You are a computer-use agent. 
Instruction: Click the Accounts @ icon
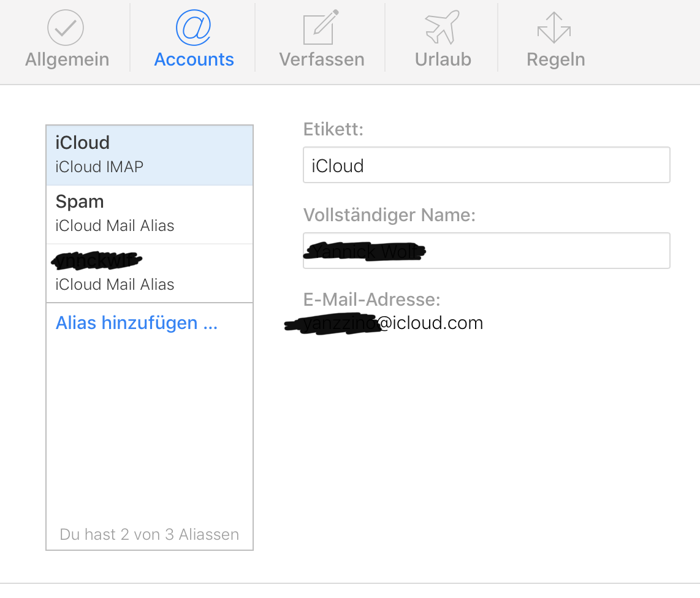point(193,28)
